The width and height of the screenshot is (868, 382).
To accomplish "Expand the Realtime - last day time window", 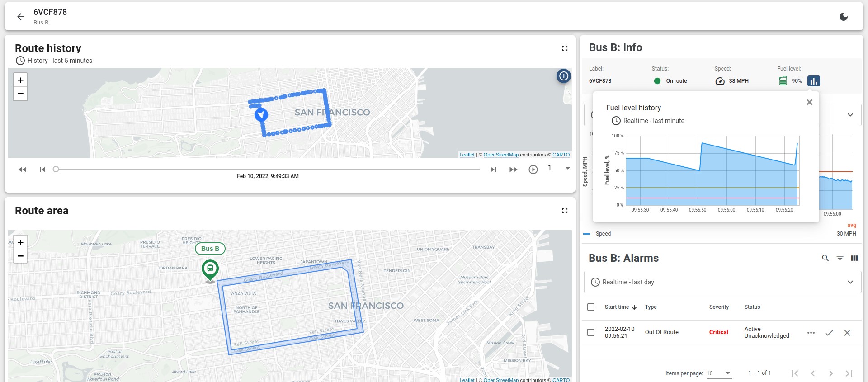I will (850, 282).
